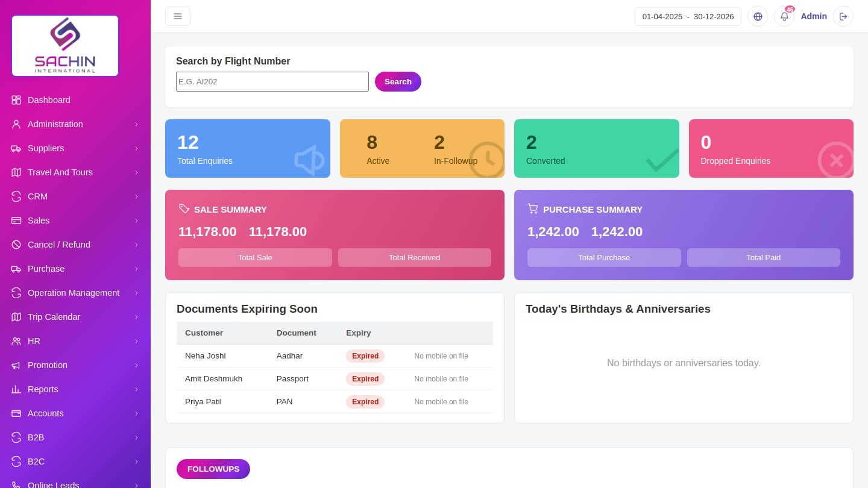This screenshot has width=868, height=488.
Task: Open Dashboard from the sidebar
Action: pos(75,100)
